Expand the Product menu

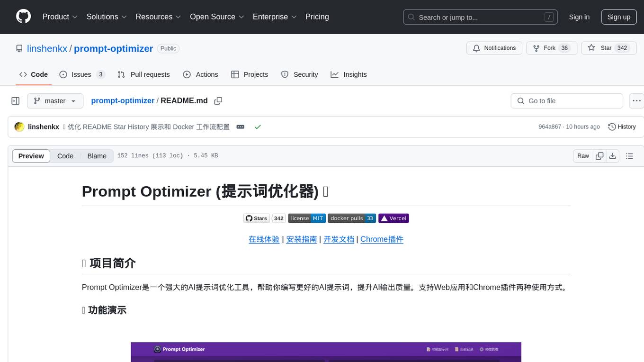tap(60, 17)
